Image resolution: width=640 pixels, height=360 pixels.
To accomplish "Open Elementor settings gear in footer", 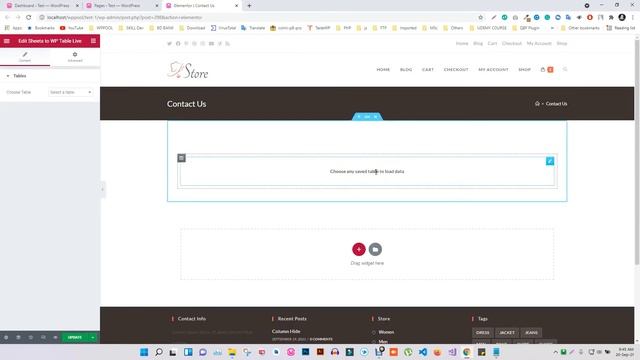I will point(6,338).
